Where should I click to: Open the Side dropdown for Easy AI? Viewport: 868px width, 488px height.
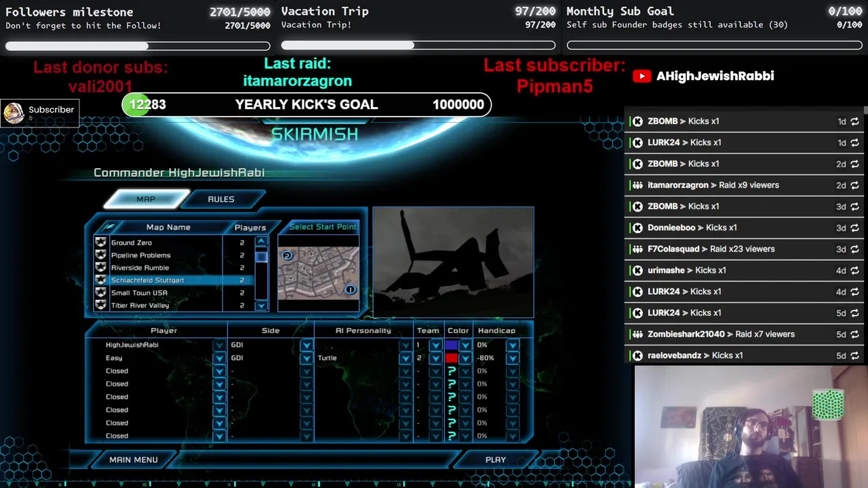click(x=306, y=358)
